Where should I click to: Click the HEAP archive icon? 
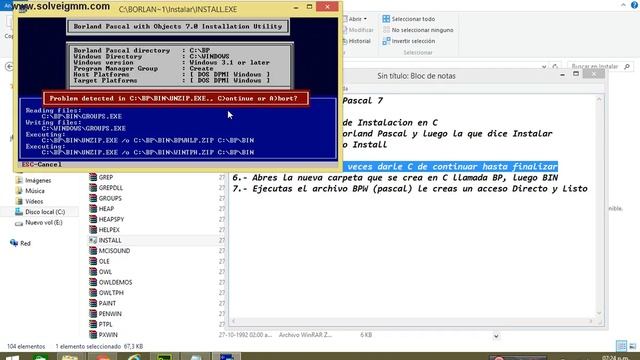pos(93,209)
